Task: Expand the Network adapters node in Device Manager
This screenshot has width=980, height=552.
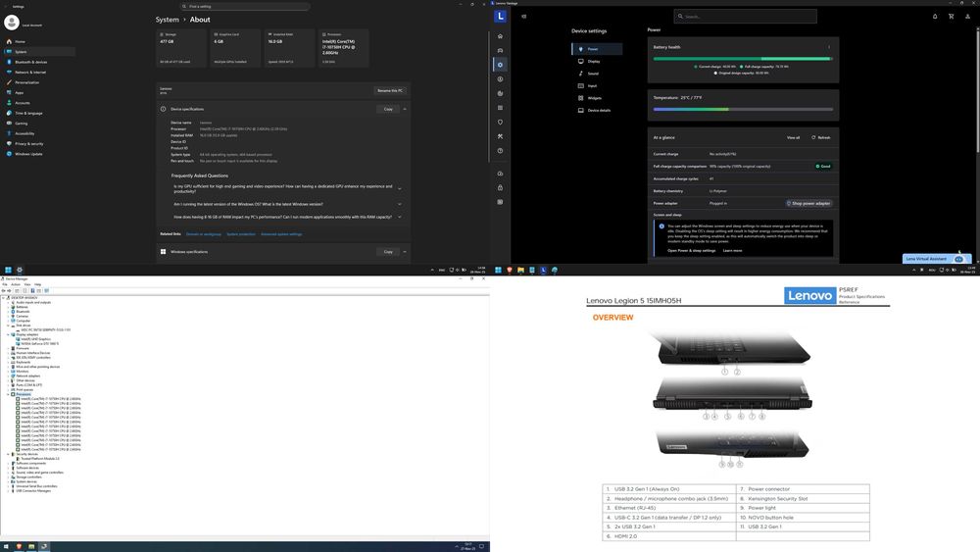Action: [8, 376]
